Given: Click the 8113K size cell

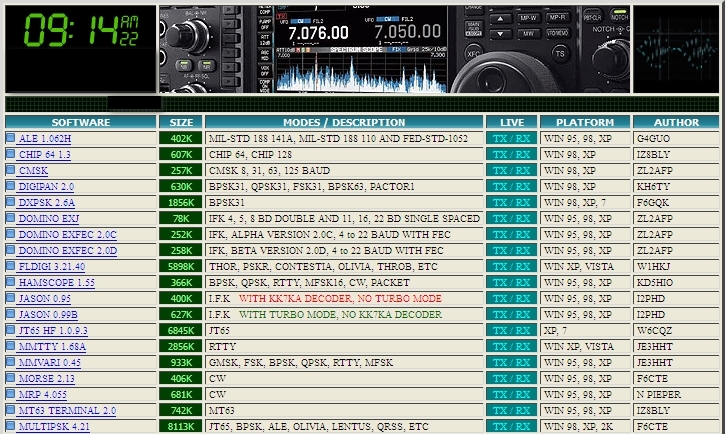Looking at the screenshot, I should (x=181, y=426).
